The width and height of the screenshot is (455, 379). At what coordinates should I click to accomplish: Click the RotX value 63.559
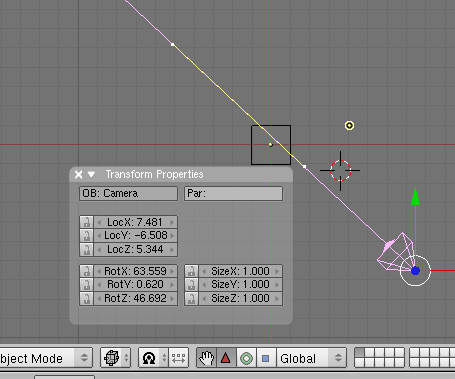point(135,271)
